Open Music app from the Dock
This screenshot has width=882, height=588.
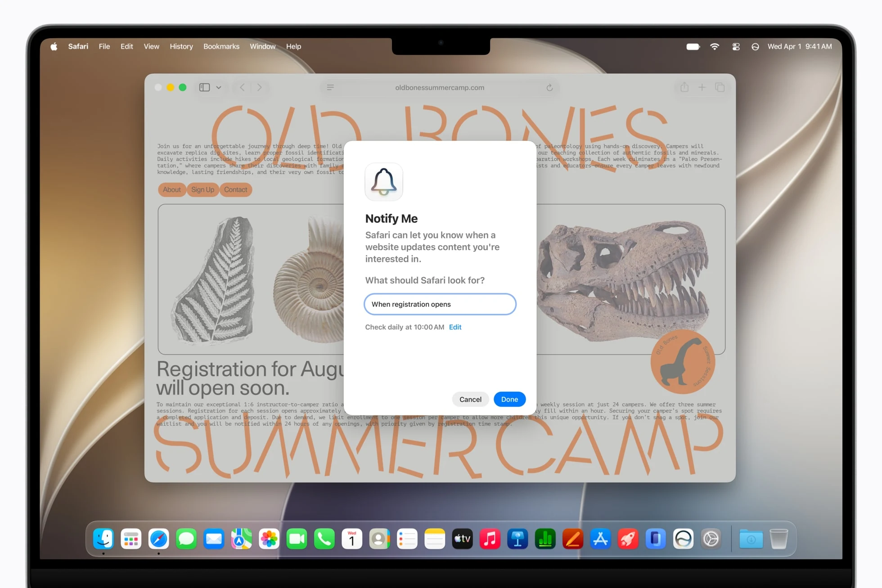(x=490, y=539)
